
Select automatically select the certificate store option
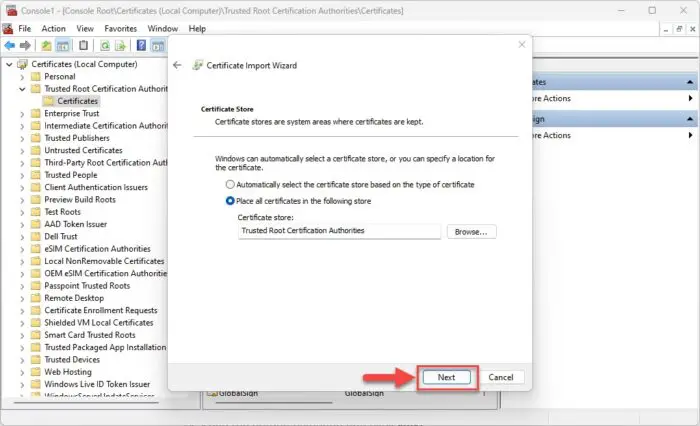click(230, 184)
